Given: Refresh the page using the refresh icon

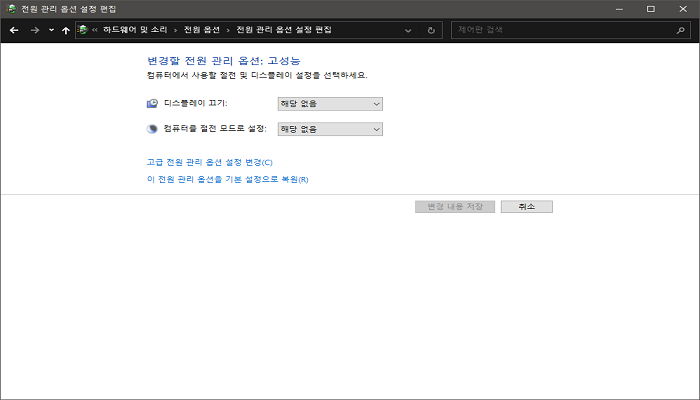Looking at the screenshot, I should point(431,31).
